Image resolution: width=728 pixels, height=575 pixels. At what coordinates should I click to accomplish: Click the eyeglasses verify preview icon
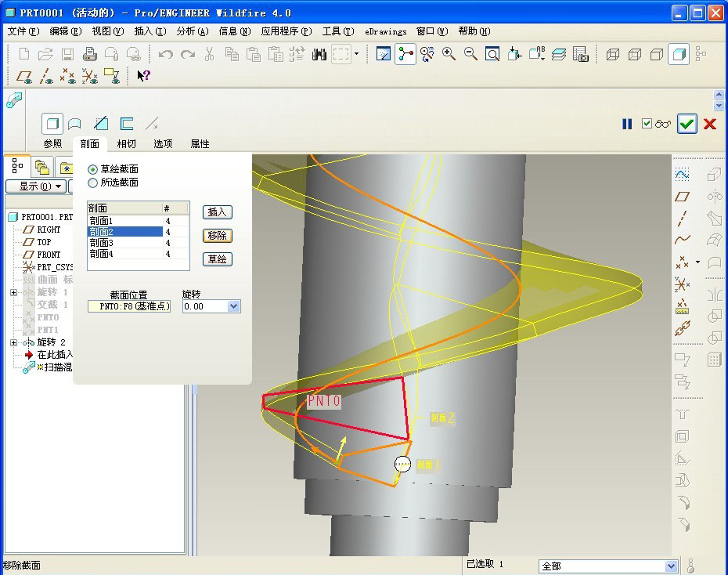coord(662,124)
